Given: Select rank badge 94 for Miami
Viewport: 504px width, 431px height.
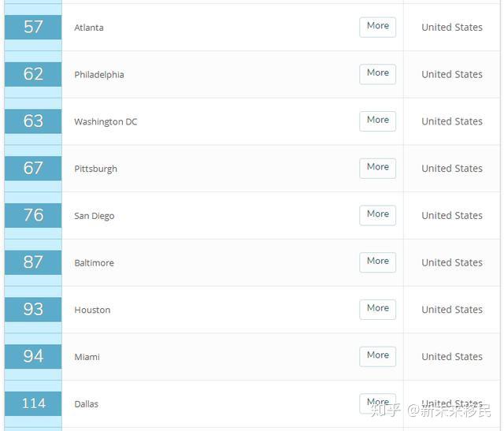Looking at the screenshot, I should tap(33, 356).
